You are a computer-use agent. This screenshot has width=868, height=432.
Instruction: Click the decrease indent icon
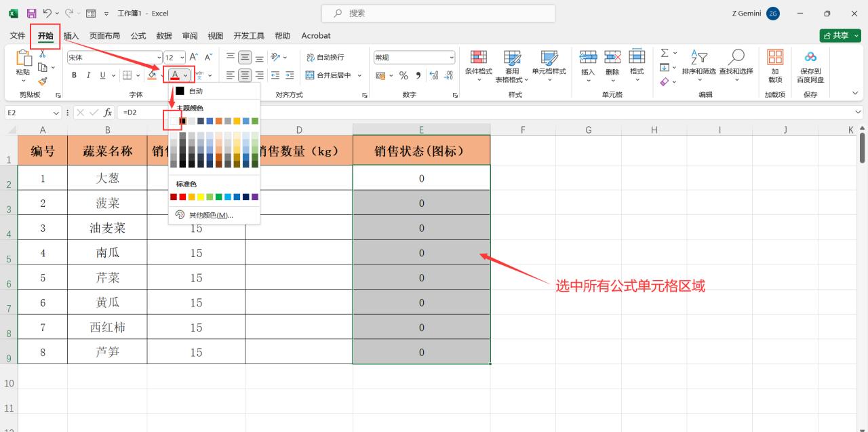click(275, 75)
